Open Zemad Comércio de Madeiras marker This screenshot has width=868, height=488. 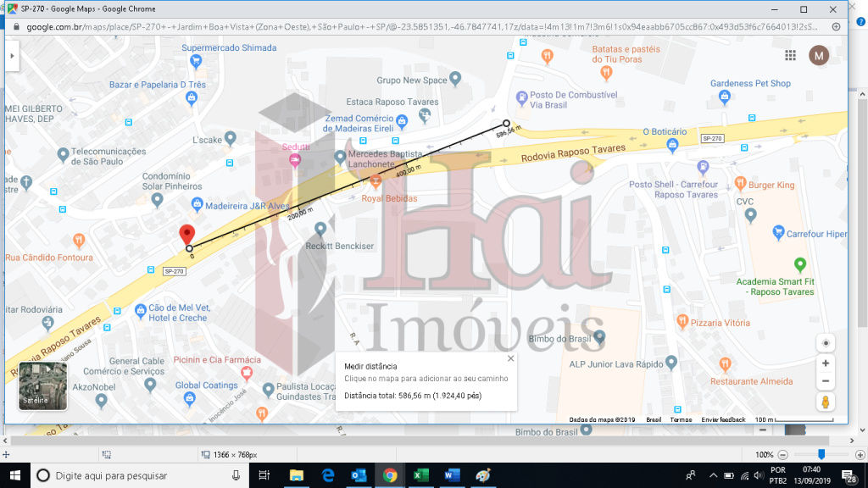coord(402,120)
